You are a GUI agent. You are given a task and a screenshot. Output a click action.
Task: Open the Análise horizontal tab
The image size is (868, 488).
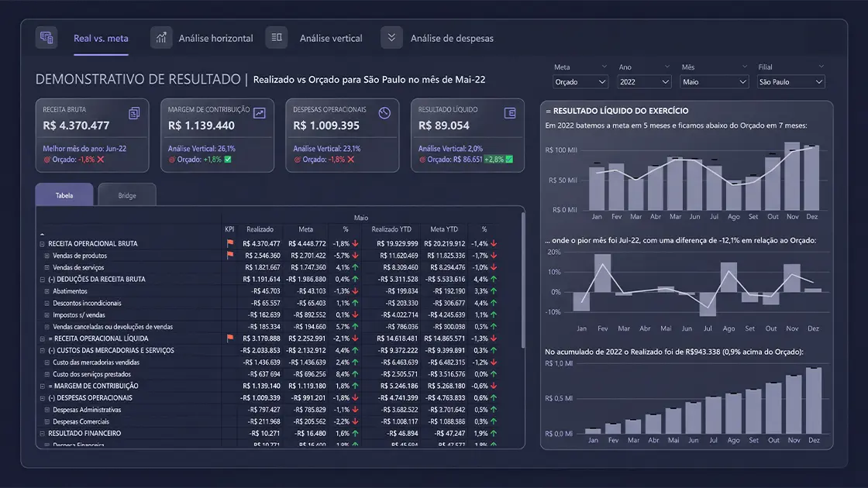(x=215, y=38)
